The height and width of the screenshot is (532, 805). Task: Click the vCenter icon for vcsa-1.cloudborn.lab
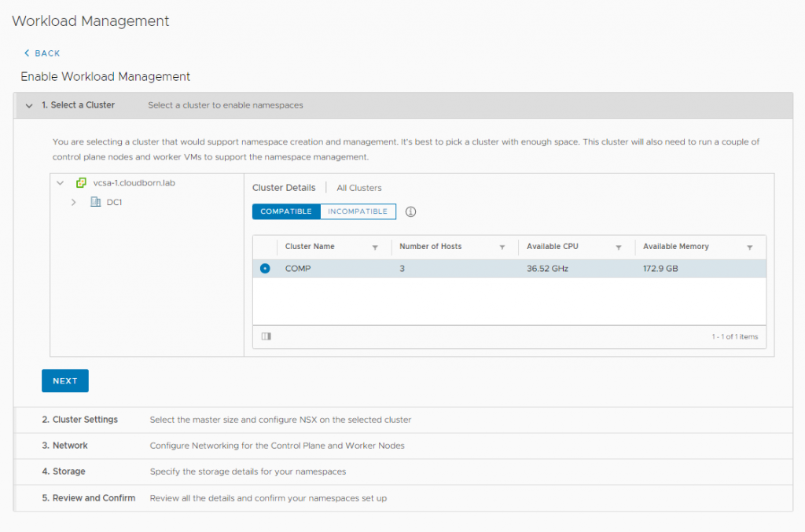tap(81, 182)
